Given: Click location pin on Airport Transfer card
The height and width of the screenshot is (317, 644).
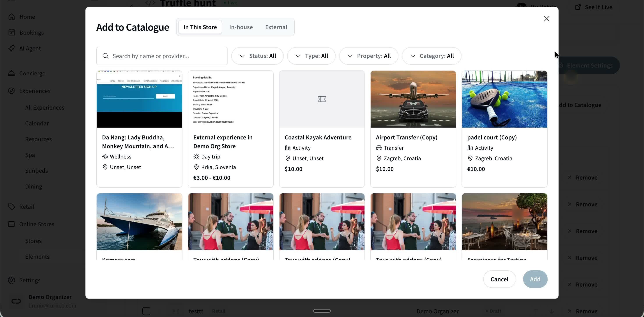Looking at the screenshot, I should click(379, 158).
